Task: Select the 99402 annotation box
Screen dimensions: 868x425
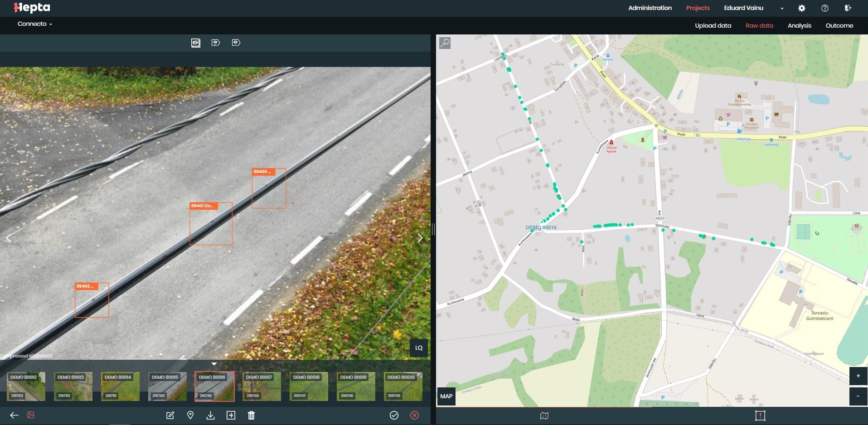Action: (x=92, y=300)
